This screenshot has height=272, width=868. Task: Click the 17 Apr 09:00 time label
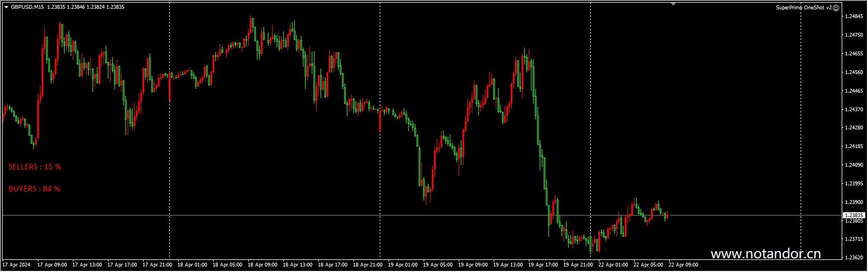(x=52, y=265)
